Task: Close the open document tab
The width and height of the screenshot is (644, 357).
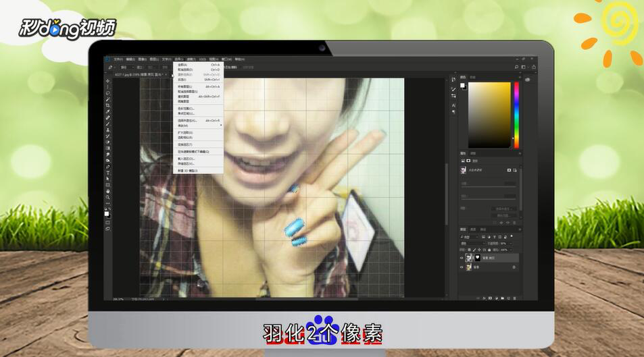Action: coord(166,75)
